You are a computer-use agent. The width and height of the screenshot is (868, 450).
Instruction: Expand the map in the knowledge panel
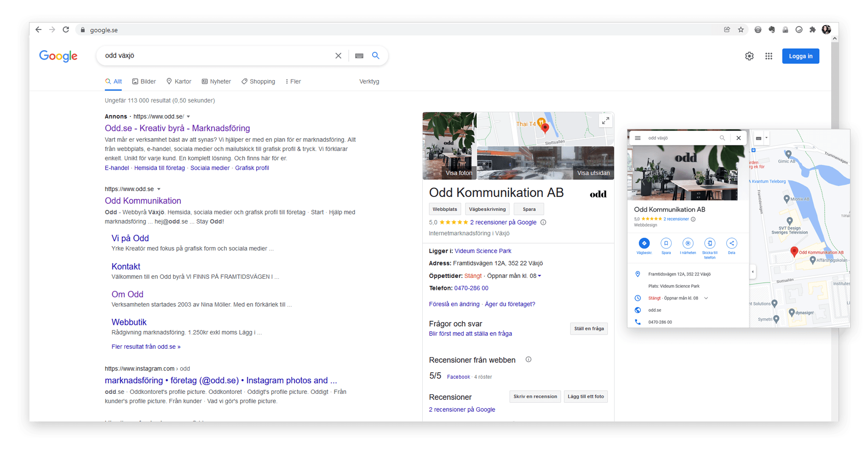click(606, 121)
